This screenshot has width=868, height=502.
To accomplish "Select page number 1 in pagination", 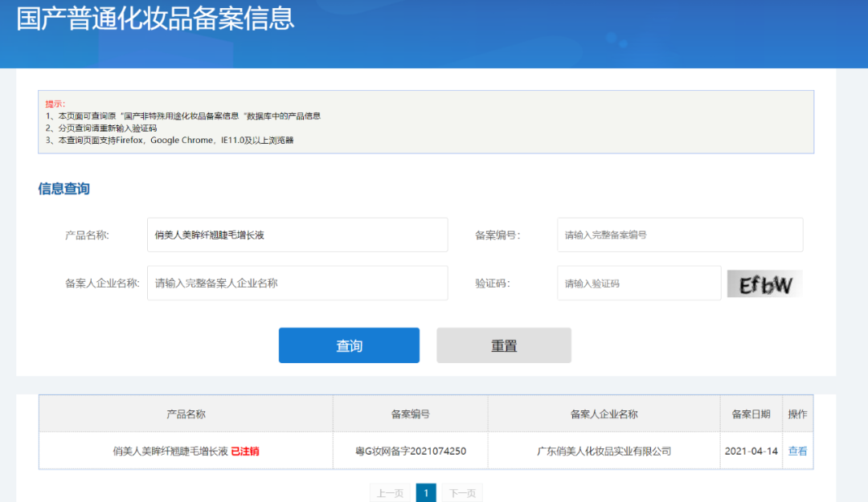I will pyautogui.click(x=425, y=493).
